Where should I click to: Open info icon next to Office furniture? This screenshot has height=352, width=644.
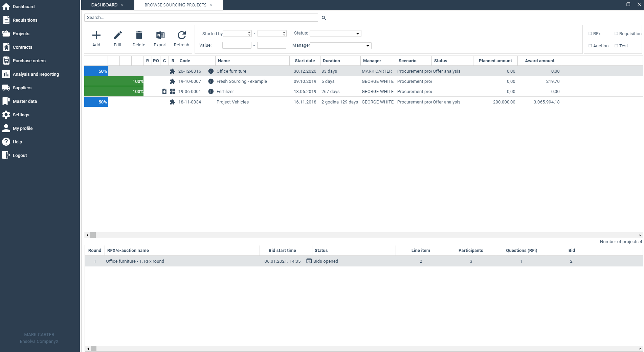[x=211, y=71]
